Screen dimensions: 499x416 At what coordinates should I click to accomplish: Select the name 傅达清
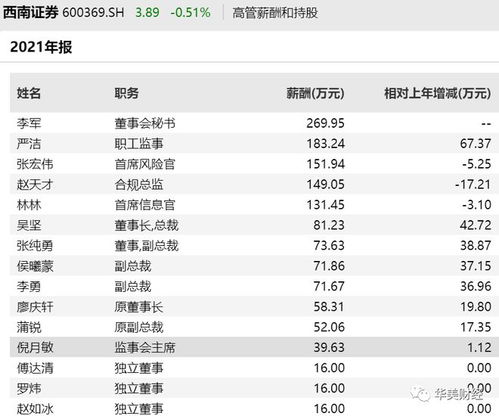coord(35,368)
